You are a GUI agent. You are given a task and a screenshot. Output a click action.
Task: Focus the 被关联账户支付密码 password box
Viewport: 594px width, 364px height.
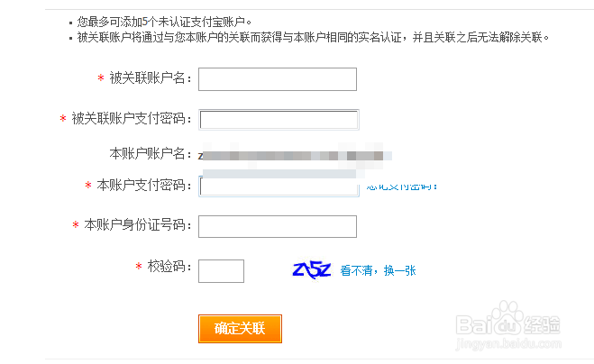[279, 120]
